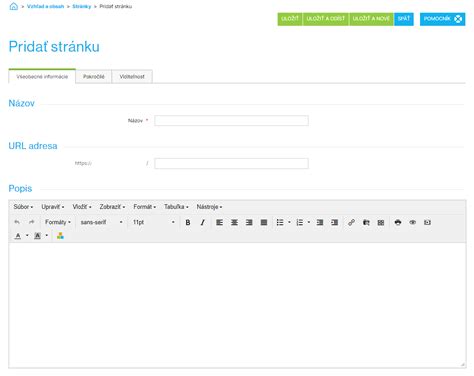This screenshot has width=474, height=376.
Task: Insert a bulleted list
Action: (x=280, y=222)
